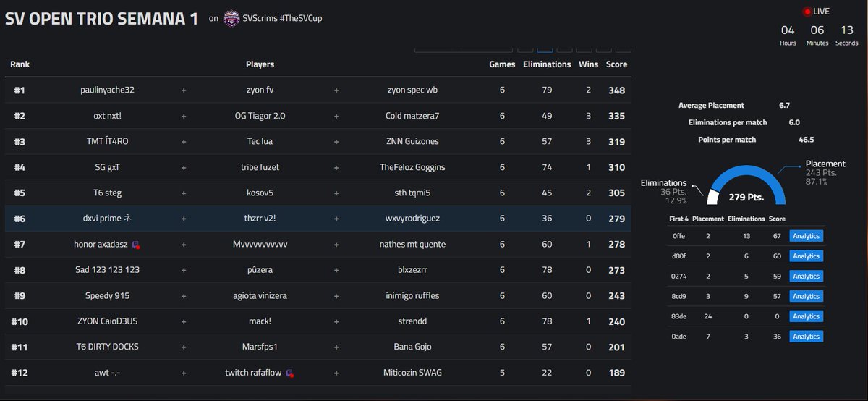Open Analytics for match 8cd9

tap(807, 296)
